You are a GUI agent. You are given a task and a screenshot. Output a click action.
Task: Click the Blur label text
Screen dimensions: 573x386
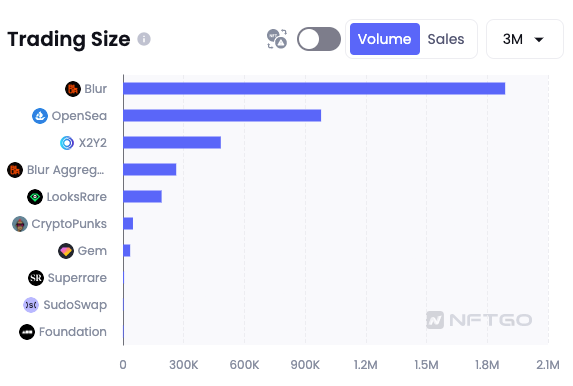click(95, 89)
